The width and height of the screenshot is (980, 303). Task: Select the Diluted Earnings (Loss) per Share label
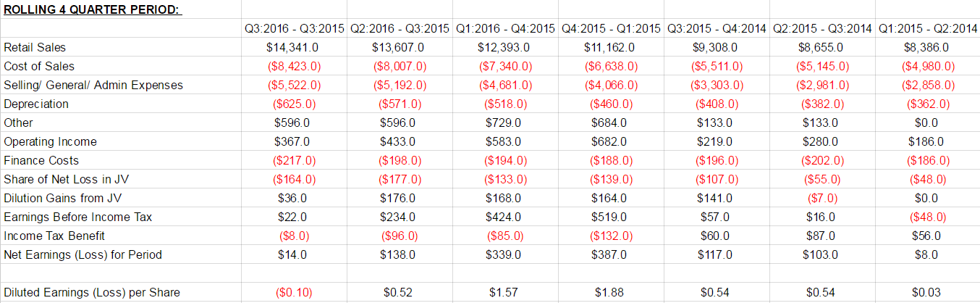tap(92, 293)
